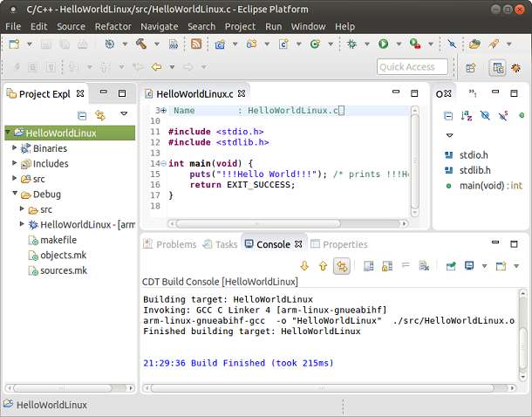
Task: Switch to the Problems tab
Action: click(175, 244)
